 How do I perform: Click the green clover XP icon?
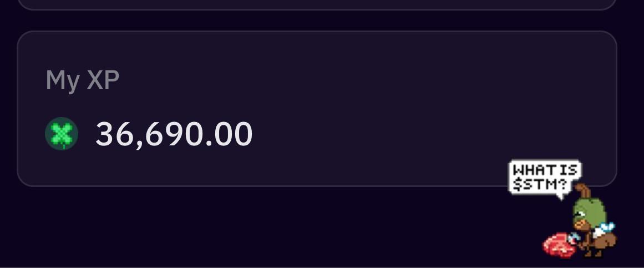[62, 134]
